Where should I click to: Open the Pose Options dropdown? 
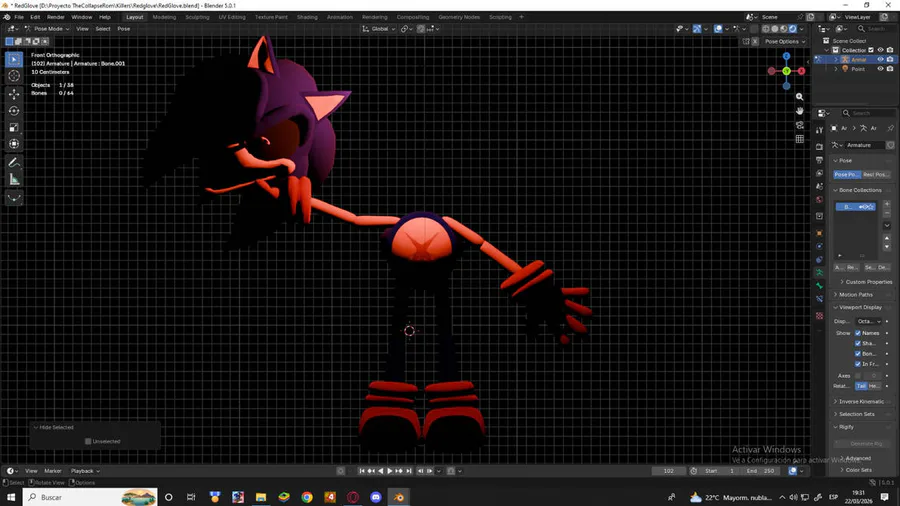coord(785,41)
